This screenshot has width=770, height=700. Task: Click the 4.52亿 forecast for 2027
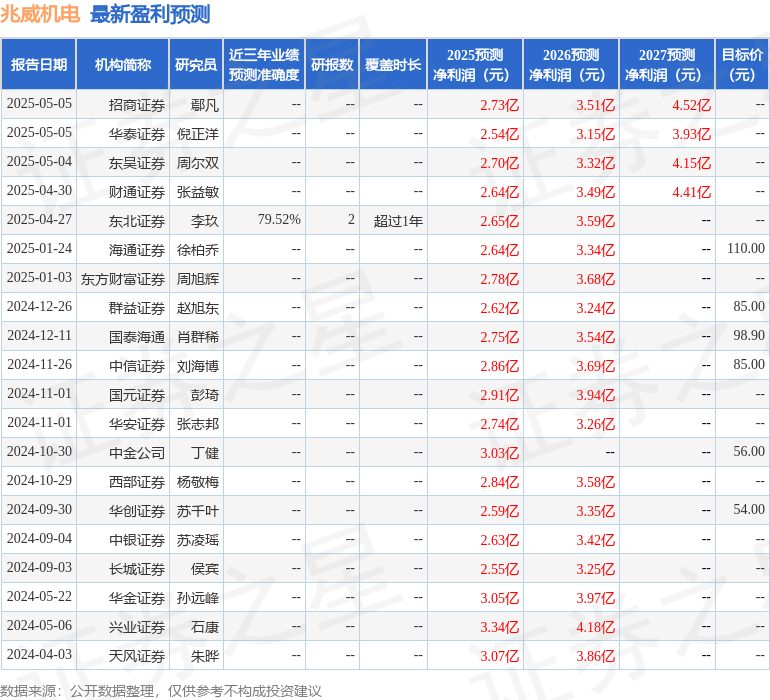691,104
